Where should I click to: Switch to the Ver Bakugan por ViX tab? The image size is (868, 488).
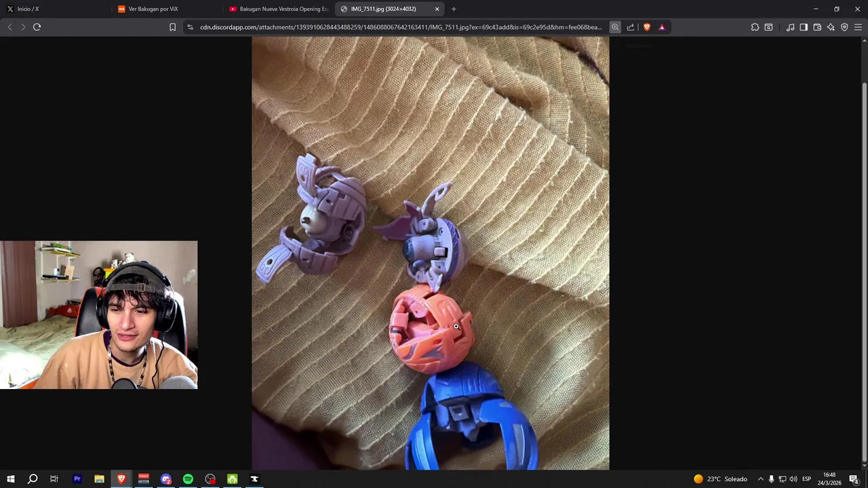166,9
